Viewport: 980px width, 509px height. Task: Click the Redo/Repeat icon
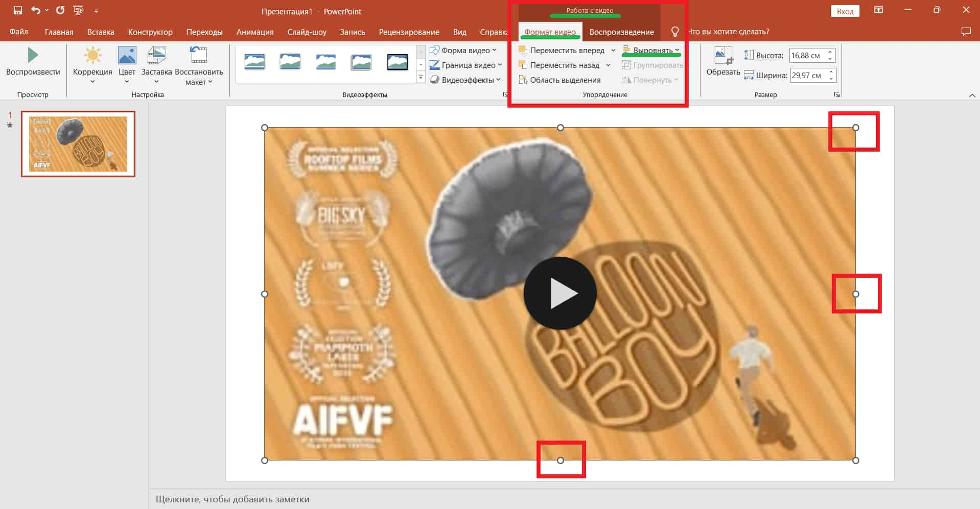pyautogui.click(x=60, y=10)
